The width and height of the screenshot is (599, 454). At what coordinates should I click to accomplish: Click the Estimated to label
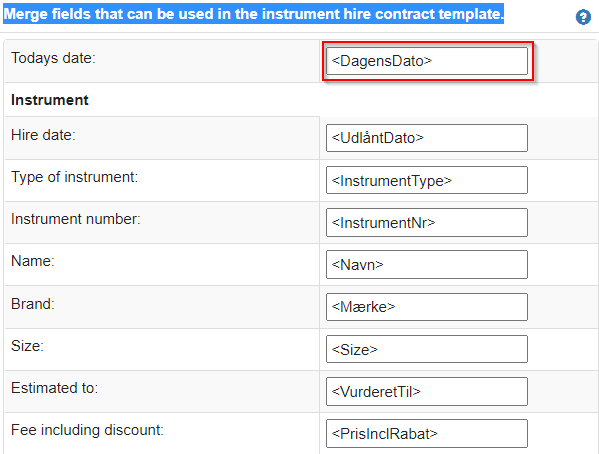click(x=54, y=388)
